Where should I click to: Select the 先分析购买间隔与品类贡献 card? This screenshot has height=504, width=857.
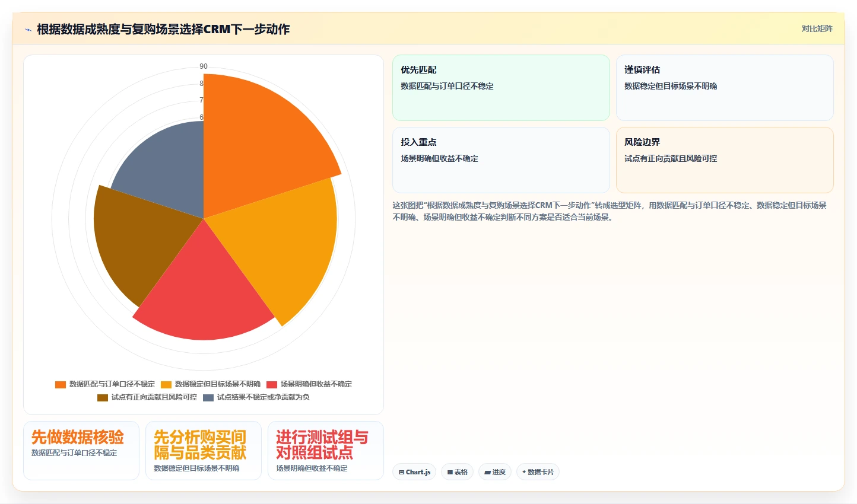[x=204, y=451]
